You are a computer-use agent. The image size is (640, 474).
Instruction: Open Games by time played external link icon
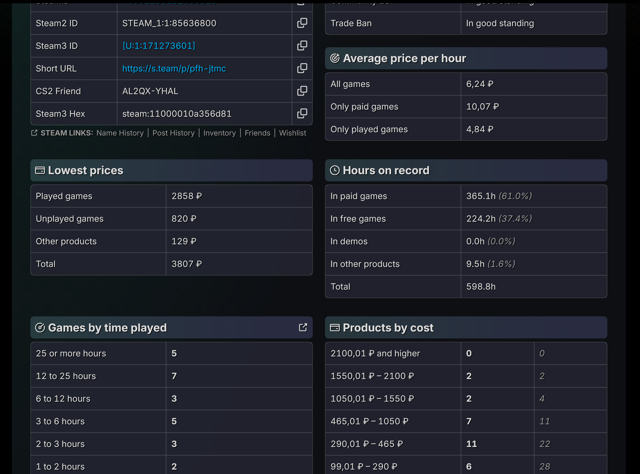(x=303, y=327)
